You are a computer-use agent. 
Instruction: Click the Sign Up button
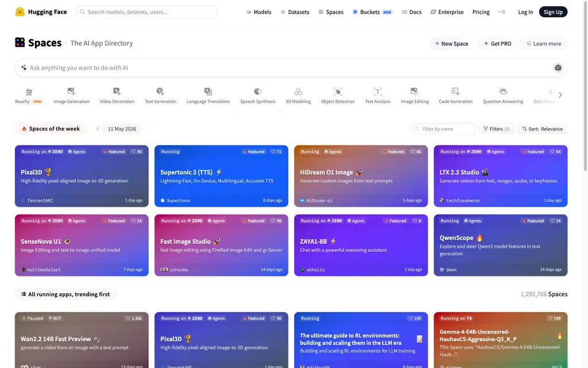click(553, 12)
